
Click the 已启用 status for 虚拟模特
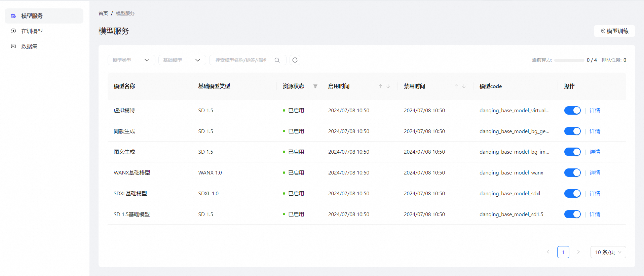[x=294, y=111]
